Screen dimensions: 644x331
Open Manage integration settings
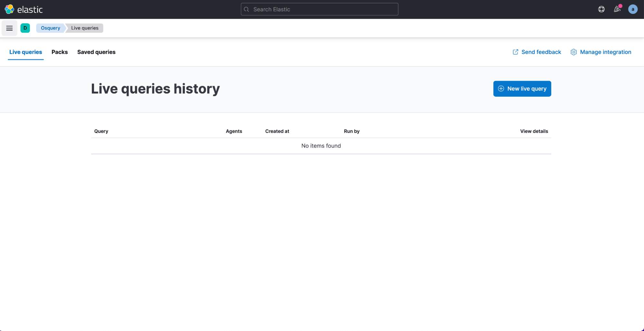pos(601,52)
